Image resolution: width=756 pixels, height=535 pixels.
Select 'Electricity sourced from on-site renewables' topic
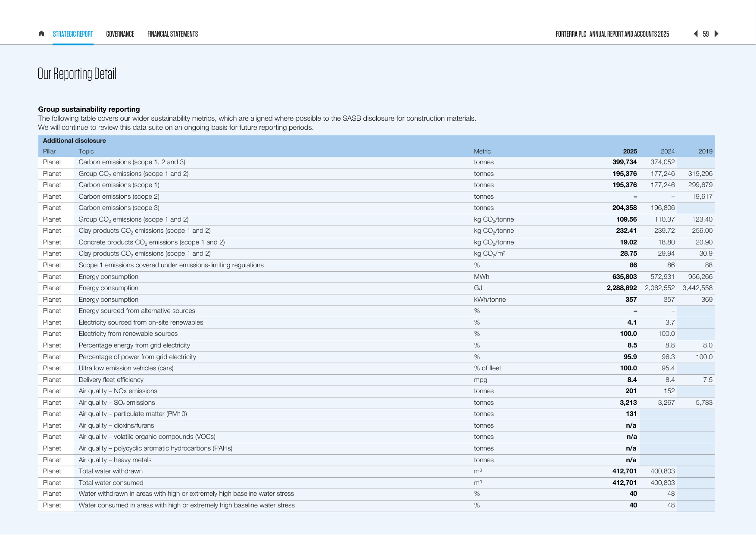(141, 322)
